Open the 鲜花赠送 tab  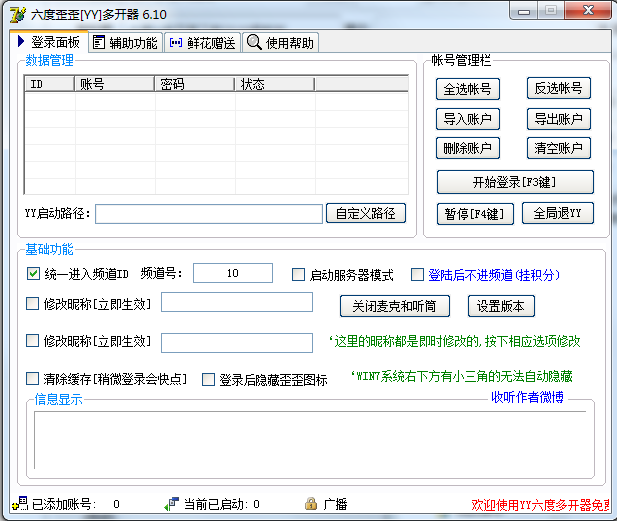[x=201, y=42]
